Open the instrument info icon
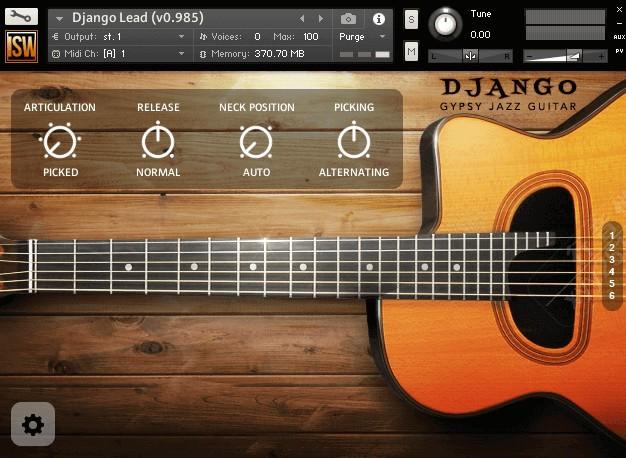This screenshot has height=458, width=626. pyautogui.click(x=378, y=19)
